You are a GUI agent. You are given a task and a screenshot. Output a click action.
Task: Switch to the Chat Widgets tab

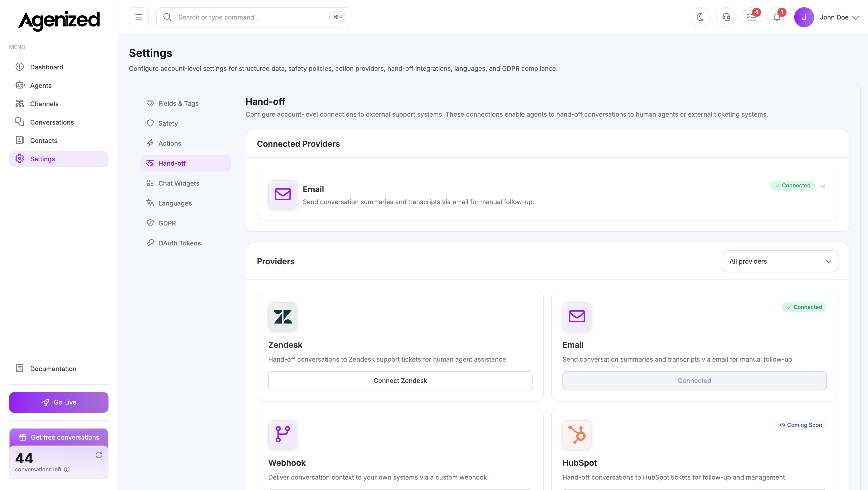[x=179, y=183]
